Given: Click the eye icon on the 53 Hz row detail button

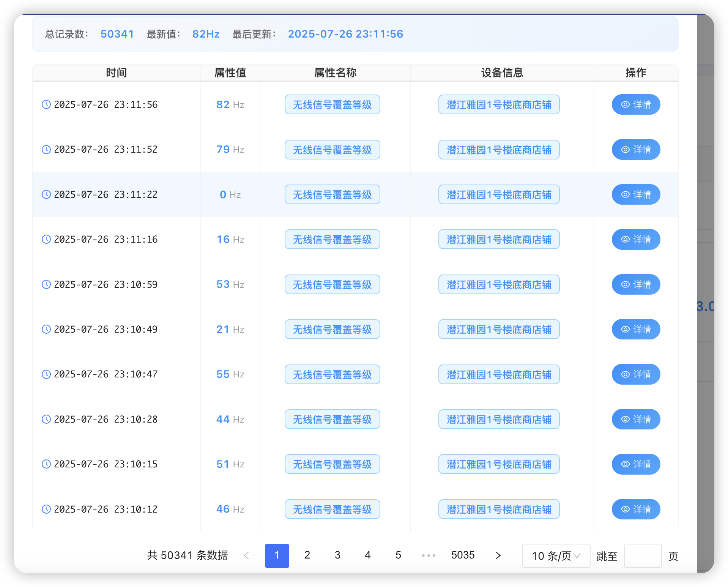Looking at the screenshot, I should [626, 284].
